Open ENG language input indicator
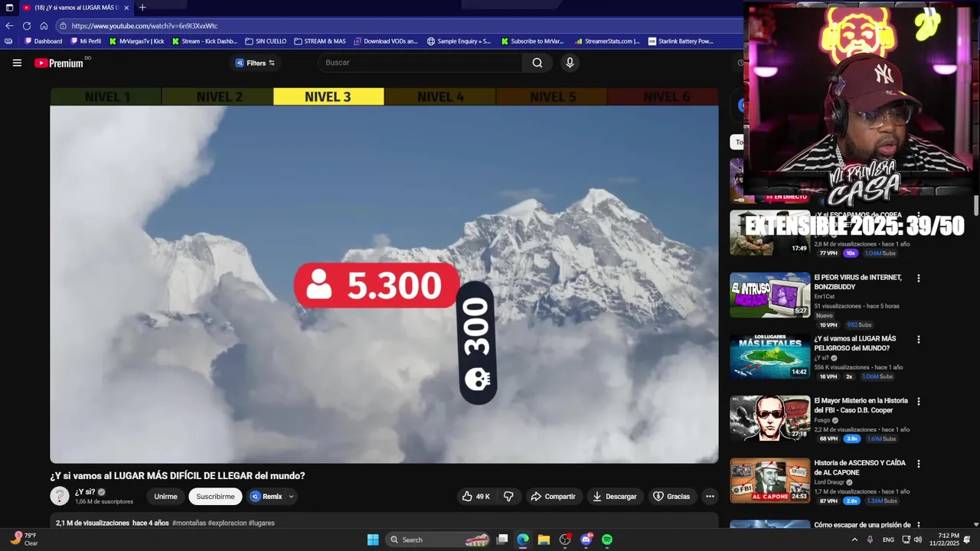 coord(888,540)
